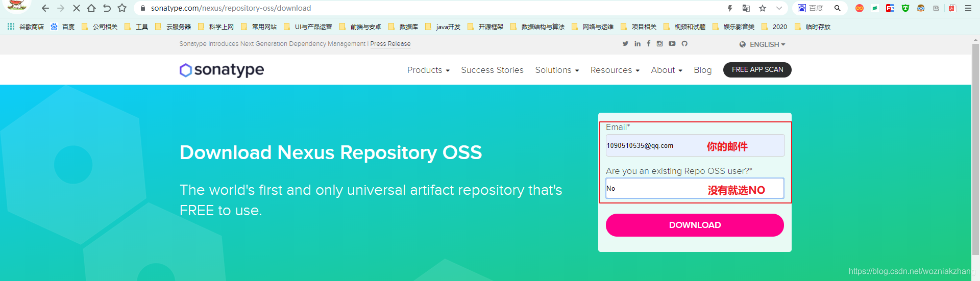The width and height of the screenshot is (980, 281).
Task: Open the page translate icon in address bar
Action: pos(746,8)
